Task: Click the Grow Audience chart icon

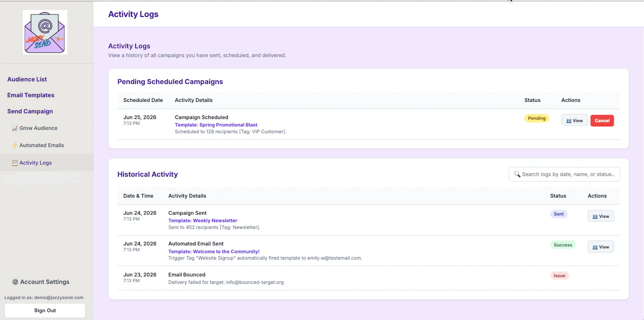Action: [x=15, y=128]
